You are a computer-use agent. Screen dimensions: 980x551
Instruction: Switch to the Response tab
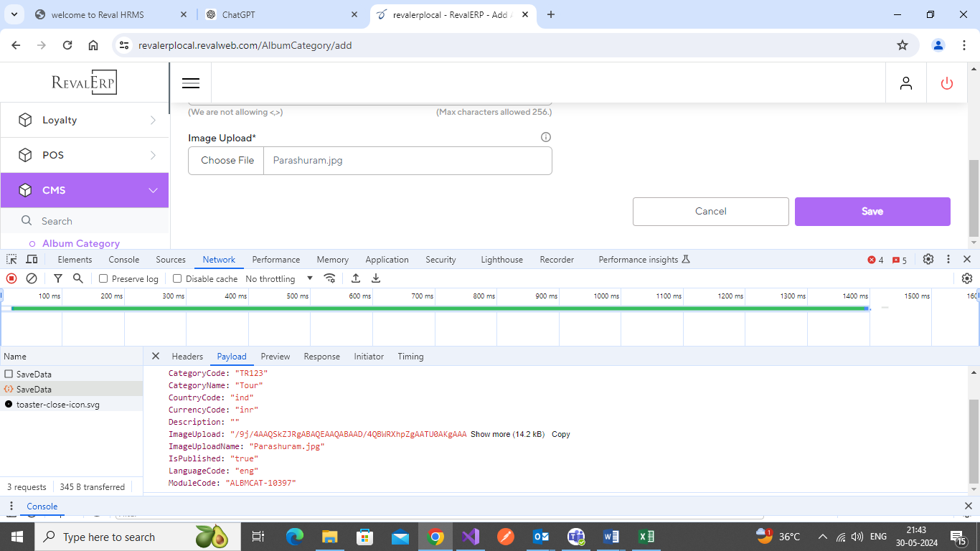coord(321,357)
